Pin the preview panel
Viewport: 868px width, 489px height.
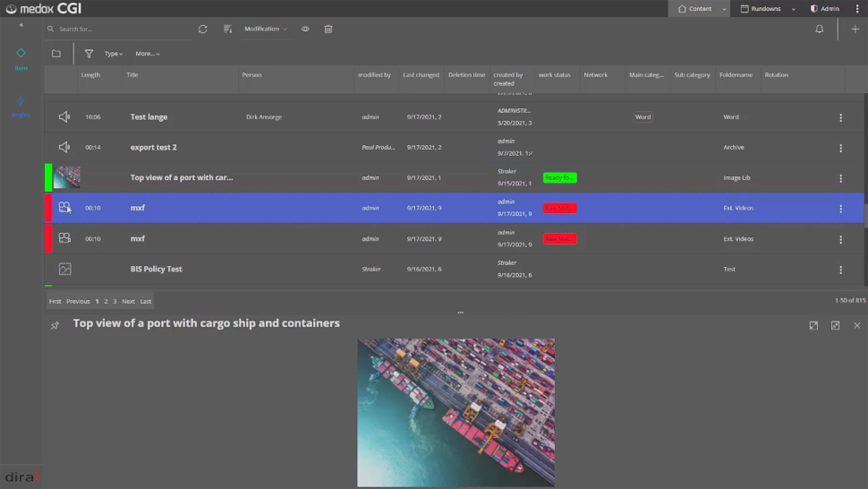[x=55, y=326]
